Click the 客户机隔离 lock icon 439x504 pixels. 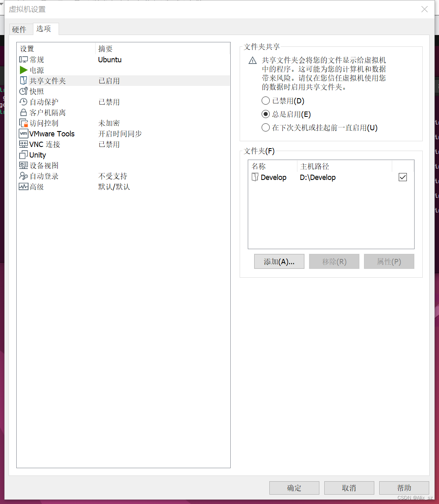[x=24, y=112]
